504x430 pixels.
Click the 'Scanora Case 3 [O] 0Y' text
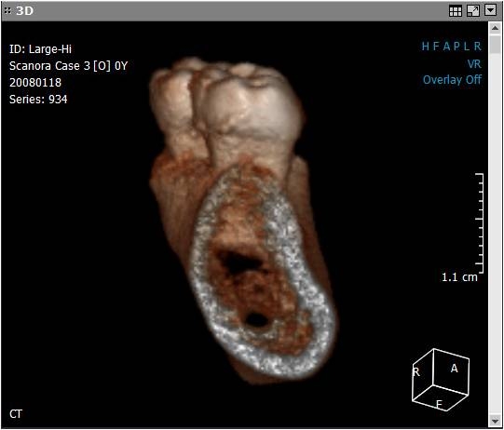(68, 66)
